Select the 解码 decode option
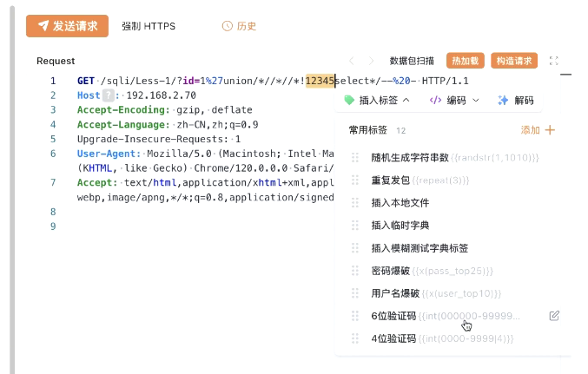The image size is (588, 374). pyautogui.click(x=524, y=101)
